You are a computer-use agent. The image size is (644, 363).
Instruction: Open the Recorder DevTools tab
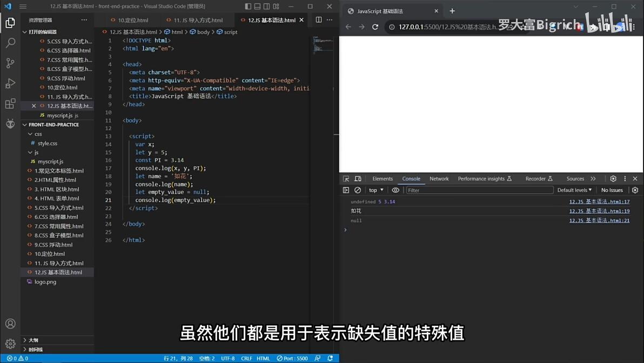(539, 179)
